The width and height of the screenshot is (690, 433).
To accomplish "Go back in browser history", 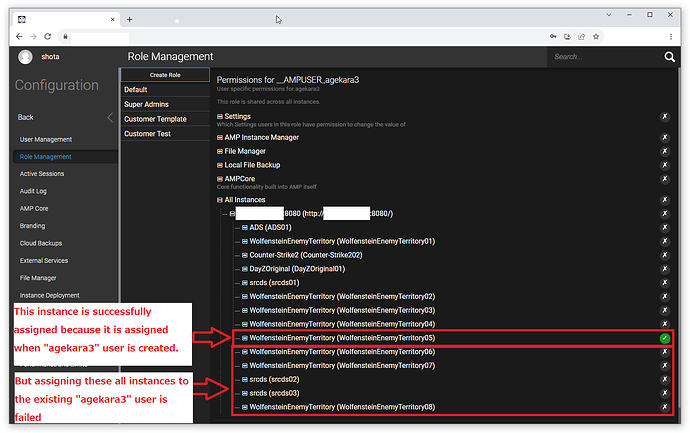I will point(19,37).
